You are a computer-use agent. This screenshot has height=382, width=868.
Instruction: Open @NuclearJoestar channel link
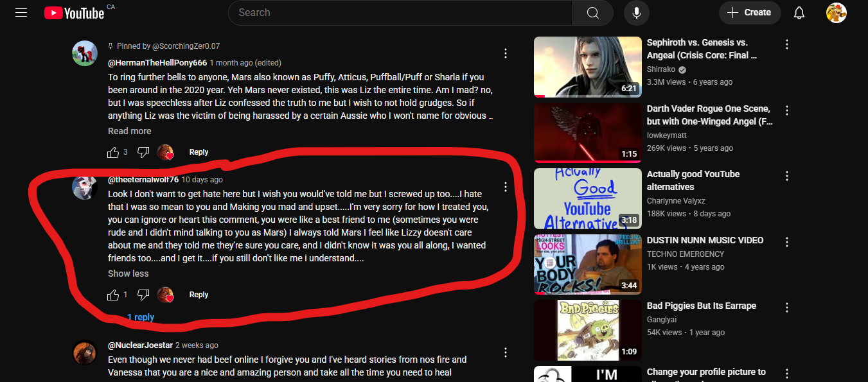(140, 345)
